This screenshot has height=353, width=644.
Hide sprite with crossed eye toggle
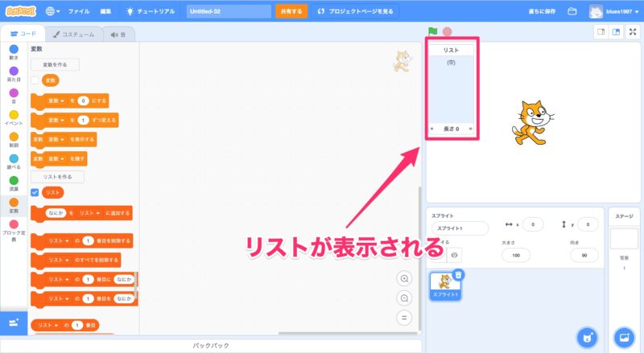pyautogui.click(x=455, y=254)
